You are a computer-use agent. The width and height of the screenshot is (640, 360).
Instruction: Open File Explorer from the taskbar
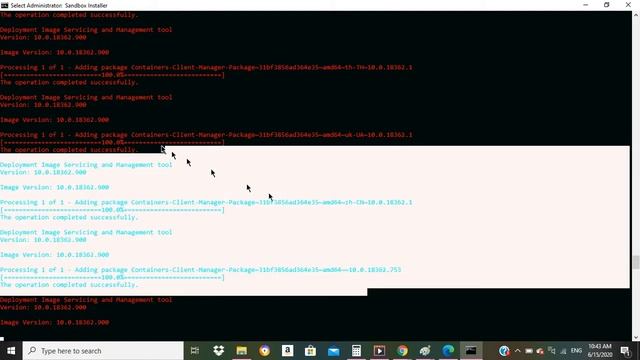click(242, 351)
